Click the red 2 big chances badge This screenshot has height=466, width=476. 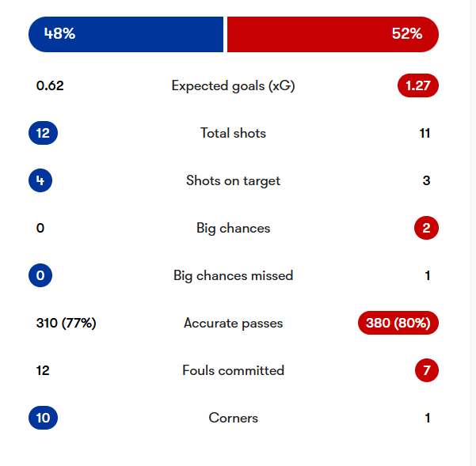pos(426,228)
